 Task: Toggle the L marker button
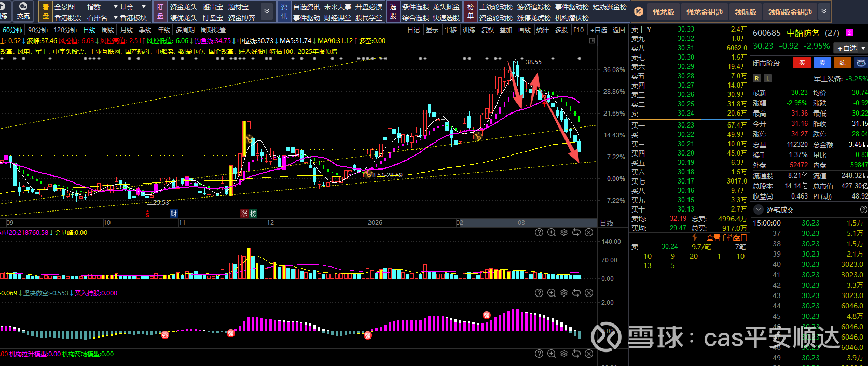(768, 79)
